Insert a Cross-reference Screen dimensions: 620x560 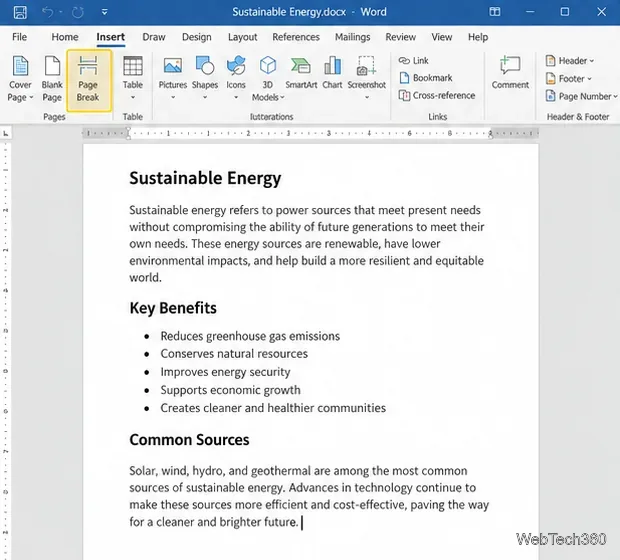437,95
